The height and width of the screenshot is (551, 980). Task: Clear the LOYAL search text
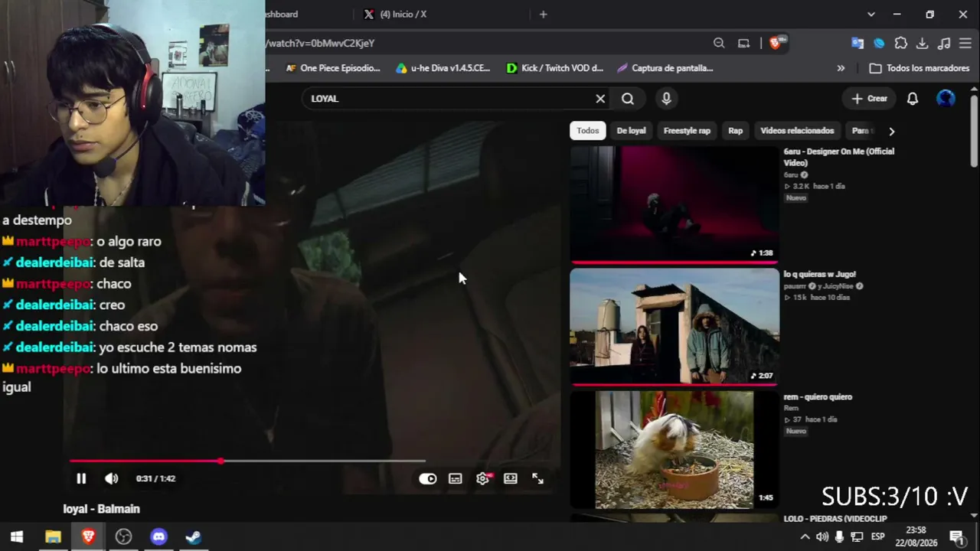pos(600,99)
